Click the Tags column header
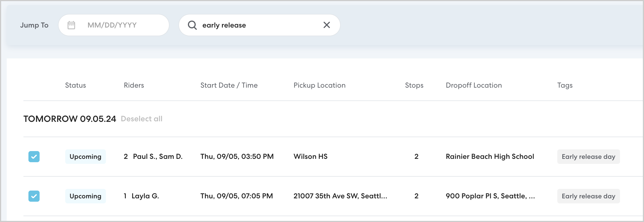The width and height of the screenshot is (644, 222). point(565,85)
